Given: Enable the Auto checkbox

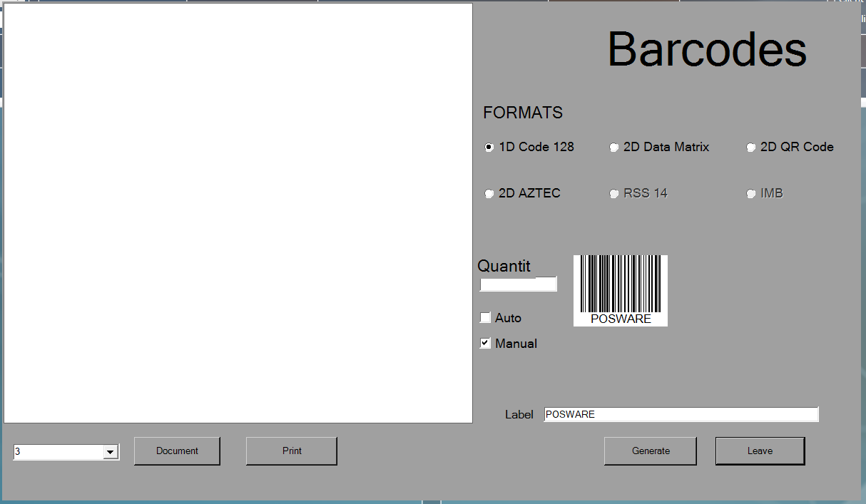Looking at the screenshot, I should 486,318.
